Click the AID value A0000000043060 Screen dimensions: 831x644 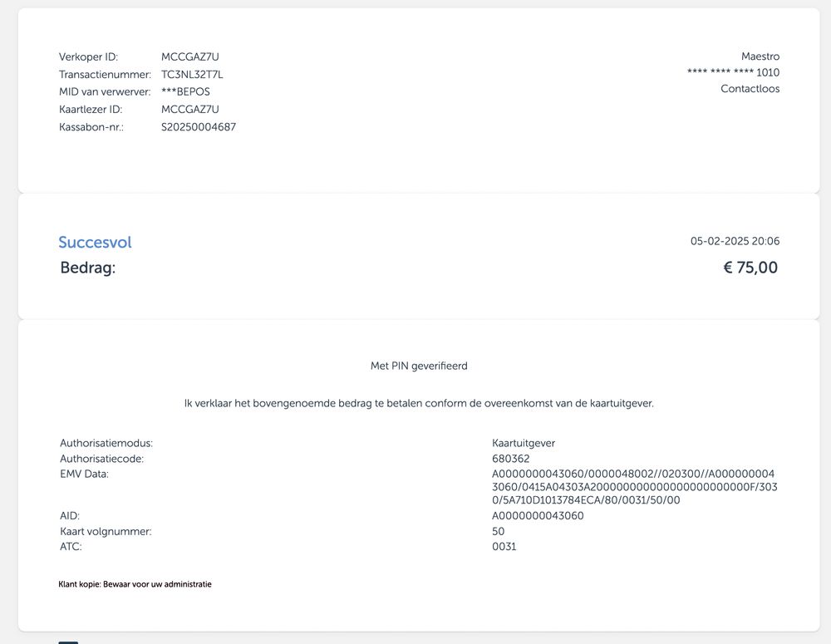[x=538, y=516]
